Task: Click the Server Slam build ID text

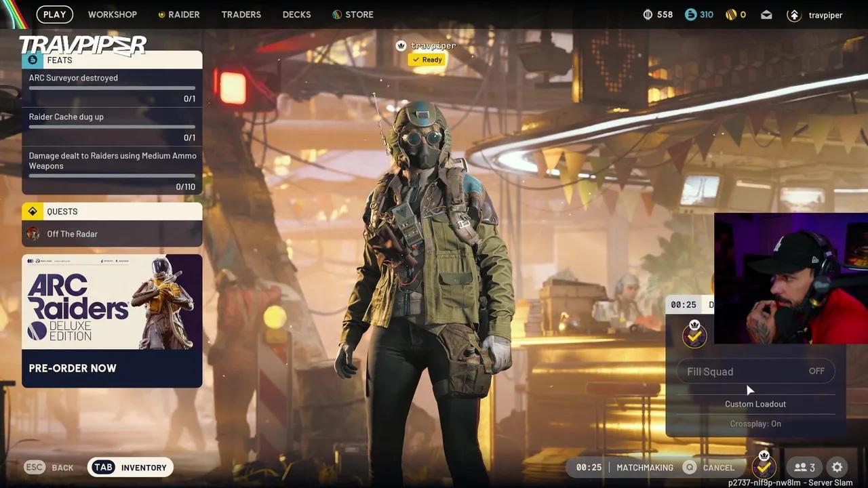Action: point(790,483)
